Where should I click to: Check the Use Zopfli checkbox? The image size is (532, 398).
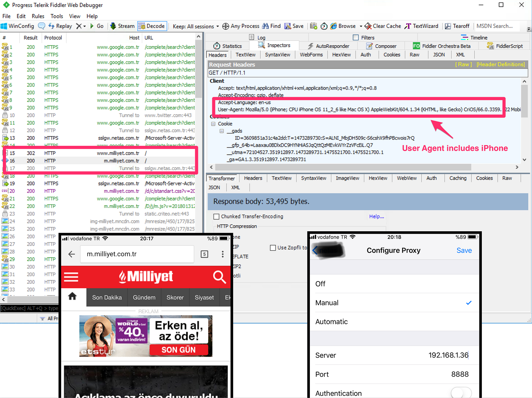click(273, 248)
